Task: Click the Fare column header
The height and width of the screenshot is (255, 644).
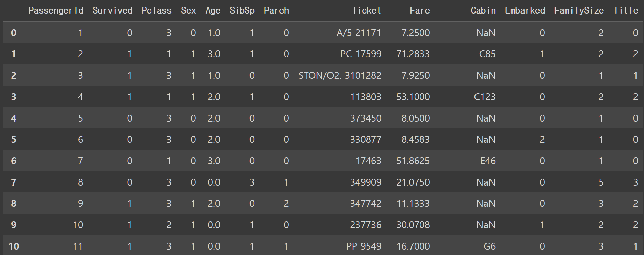Action: point(420,11)
